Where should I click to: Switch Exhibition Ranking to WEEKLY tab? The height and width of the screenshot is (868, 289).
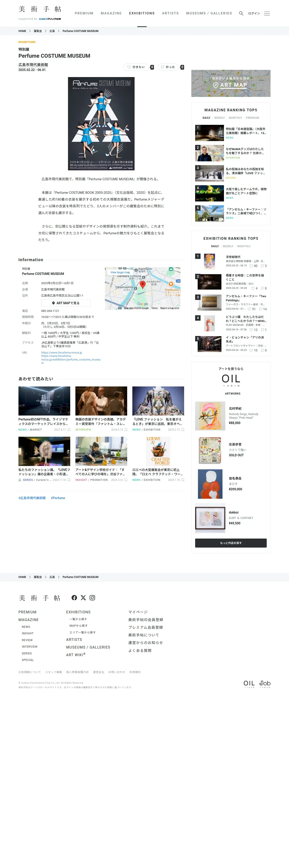tap(228, 246)
